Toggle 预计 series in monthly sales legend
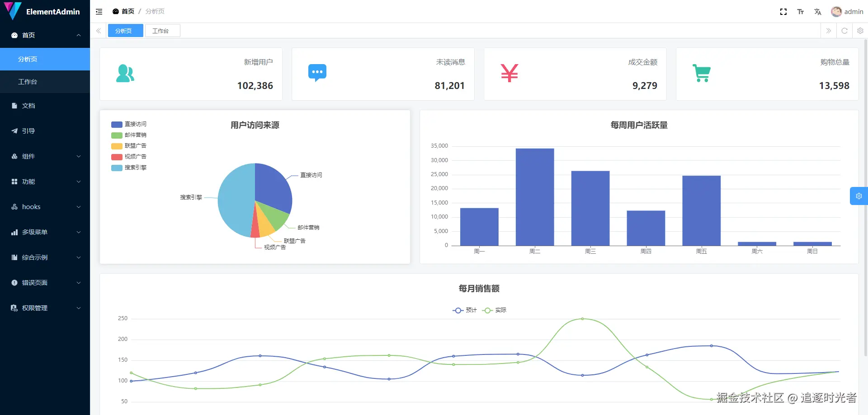The height and width of the screenshot is (415, 868). pos(465,310)
